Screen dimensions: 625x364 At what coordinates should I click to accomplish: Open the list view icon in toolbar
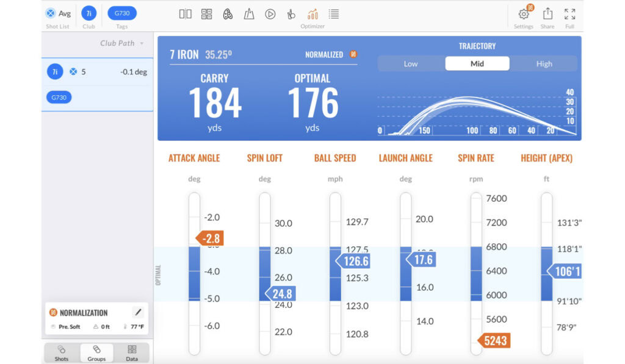[334, 14]
